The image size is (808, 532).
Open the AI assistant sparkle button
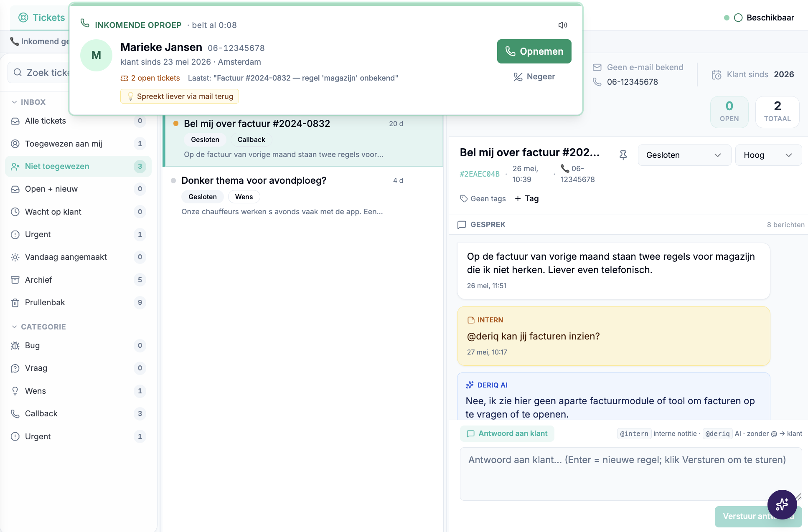[x=782, y=504]
